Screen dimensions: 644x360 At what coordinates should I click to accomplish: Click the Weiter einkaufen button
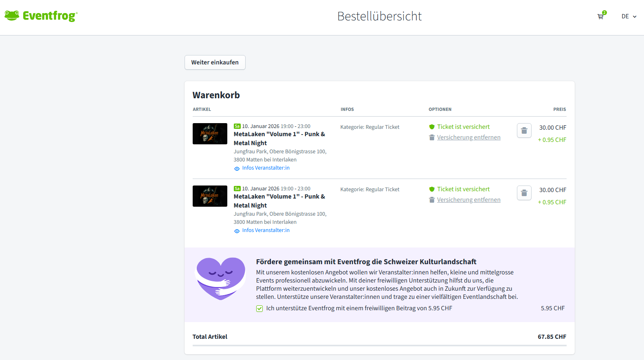(215, 62)
